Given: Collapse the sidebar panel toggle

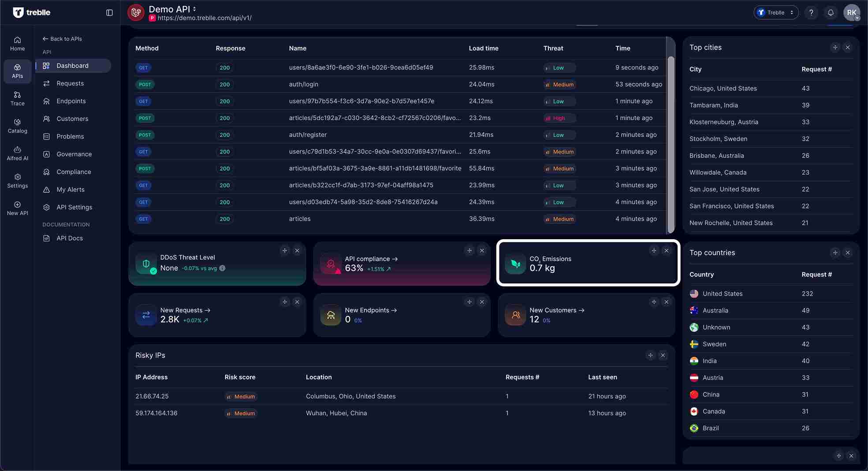Looking at the screenshot, I should pos(109,13).
